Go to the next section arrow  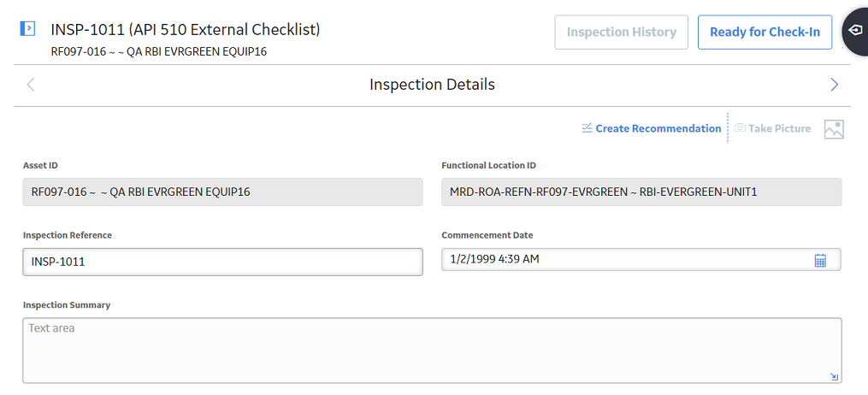click(x=835, y=85)
